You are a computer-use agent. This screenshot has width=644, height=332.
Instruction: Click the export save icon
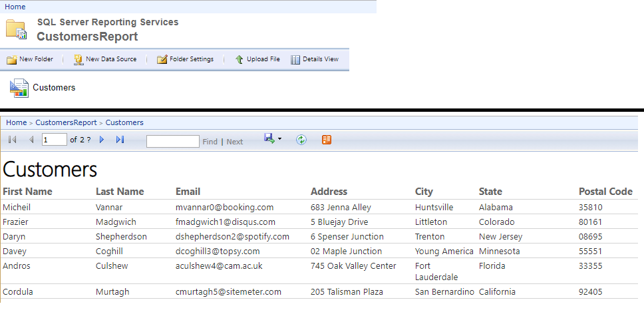(269, 138)
